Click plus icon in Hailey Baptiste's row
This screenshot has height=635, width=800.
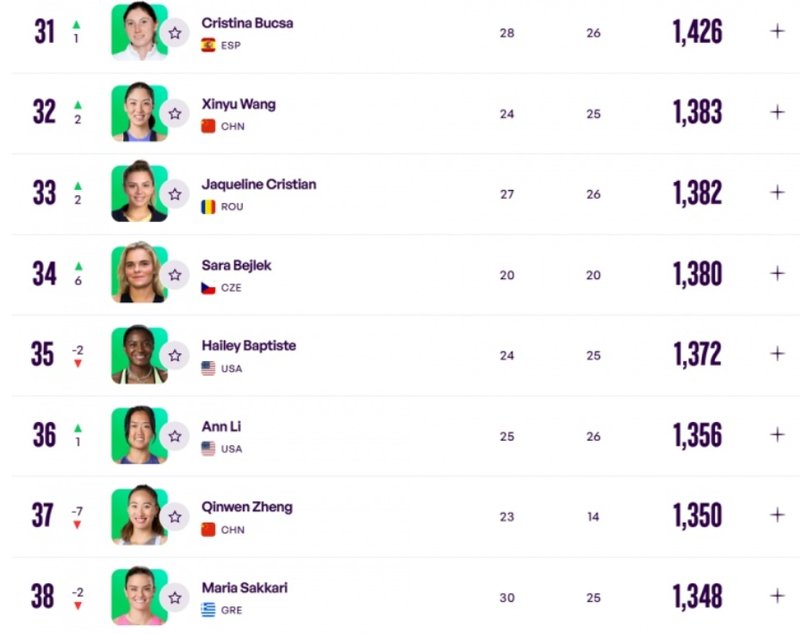(777, 353)
